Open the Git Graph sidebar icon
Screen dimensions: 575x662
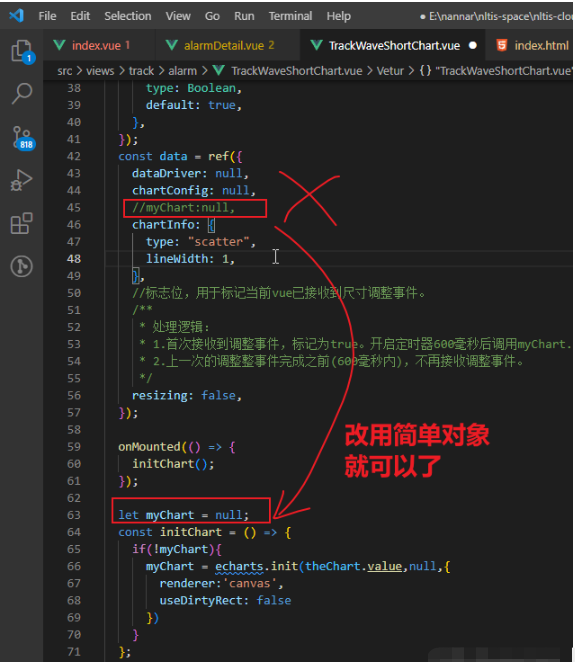(x=22, y=266)
